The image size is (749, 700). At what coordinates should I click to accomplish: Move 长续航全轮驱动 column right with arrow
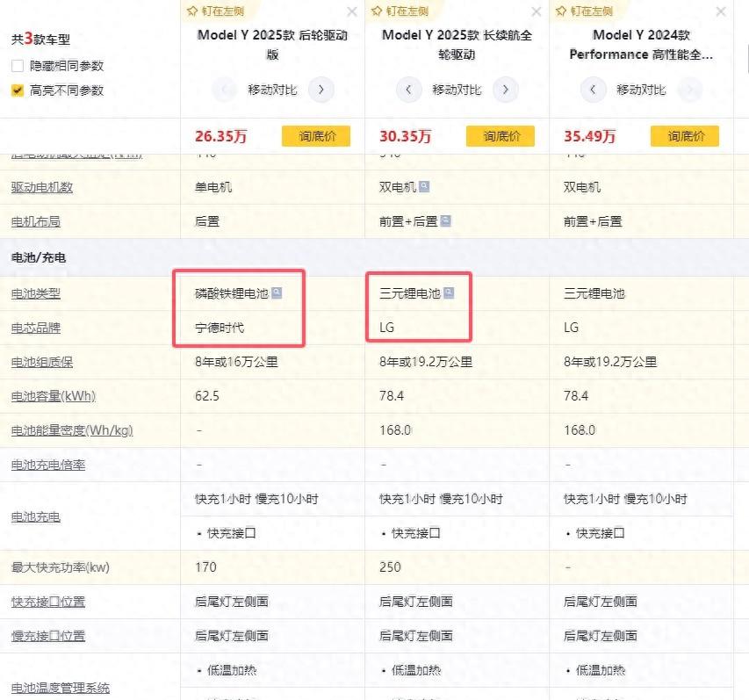(x=506, y=90)
